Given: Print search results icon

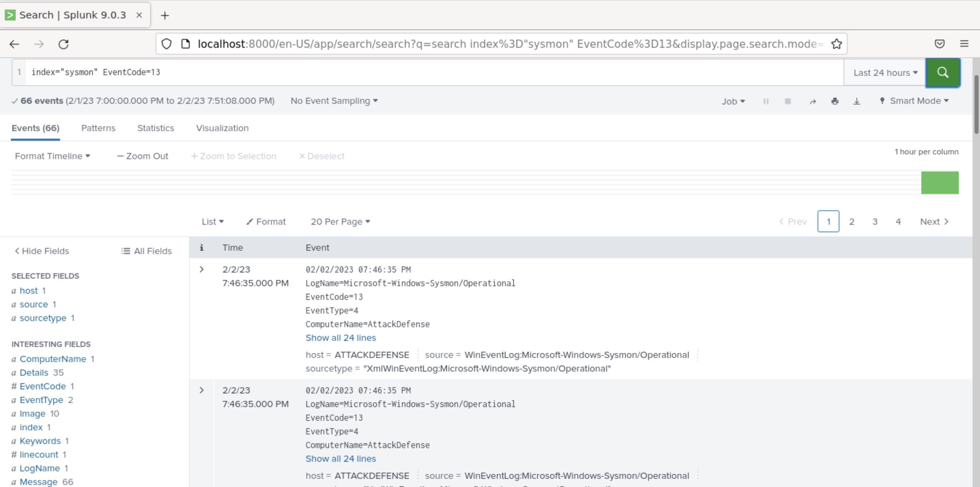Looking at the screenshot, I should (835, 101).
